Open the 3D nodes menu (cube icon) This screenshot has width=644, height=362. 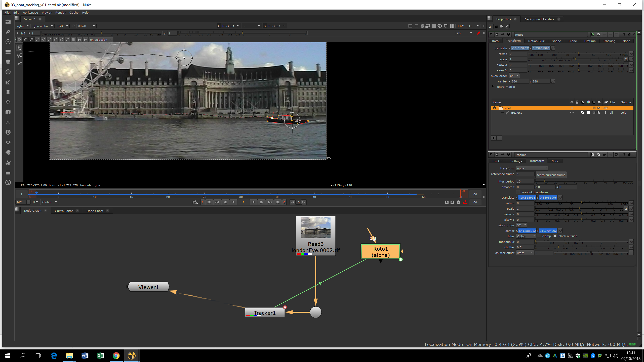[8, 112]
